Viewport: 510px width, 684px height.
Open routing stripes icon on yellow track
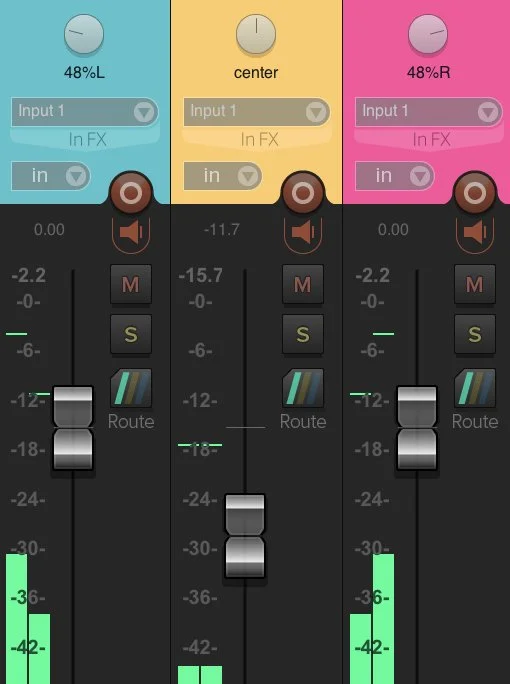pyautogui.click(x=303, y=388)
